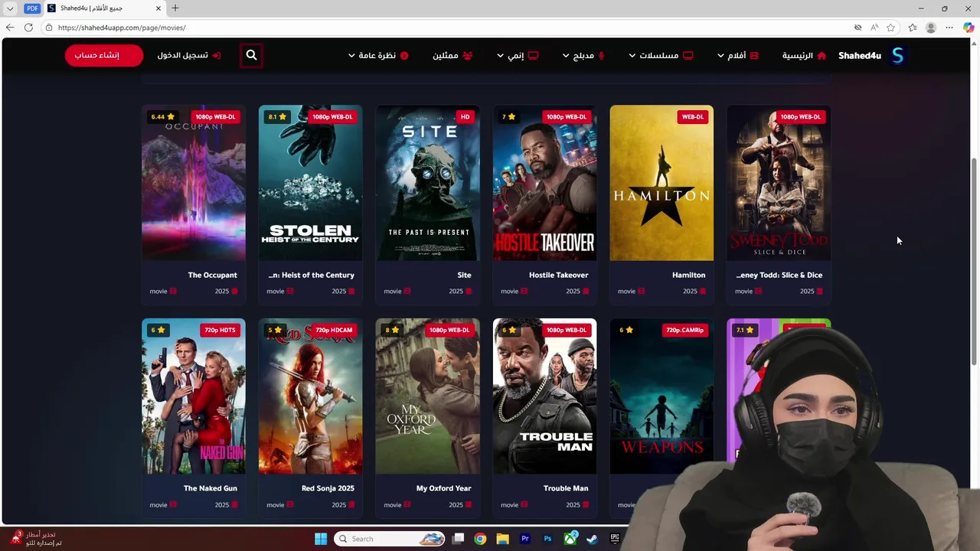Screen dimensions: 980x551
Task: Open Stolen: Heist of the Century poster
Action: tap(311, 183)
